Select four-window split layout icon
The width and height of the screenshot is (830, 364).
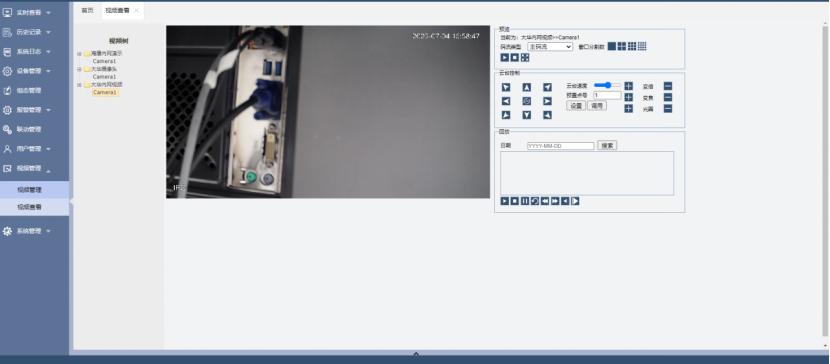pos(622,47)
